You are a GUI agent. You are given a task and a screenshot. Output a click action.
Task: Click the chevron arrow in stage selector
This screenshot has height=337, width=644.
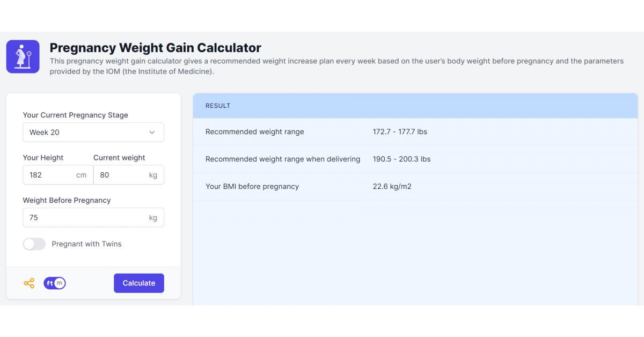pyautogui.click(x=152, y=133)
